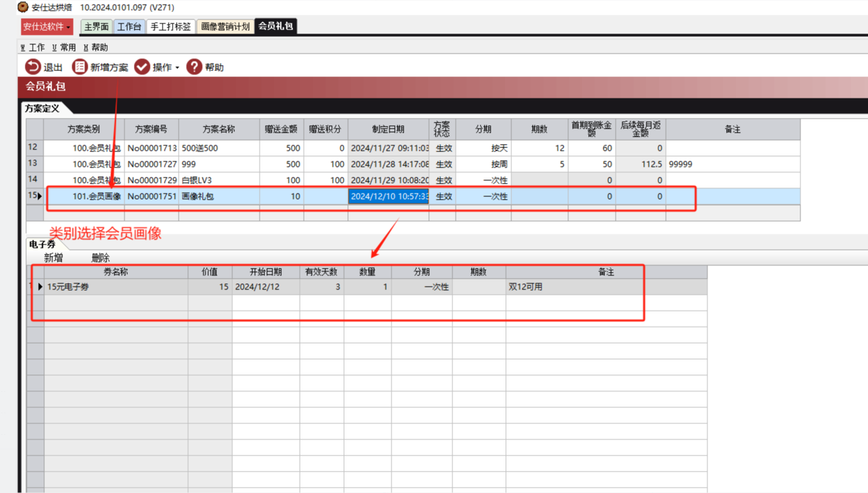Image resolution: width=868 pixels, height=493 pixels.
Task: Switch to the 主界面 tab
Action: tap(96, 27)
